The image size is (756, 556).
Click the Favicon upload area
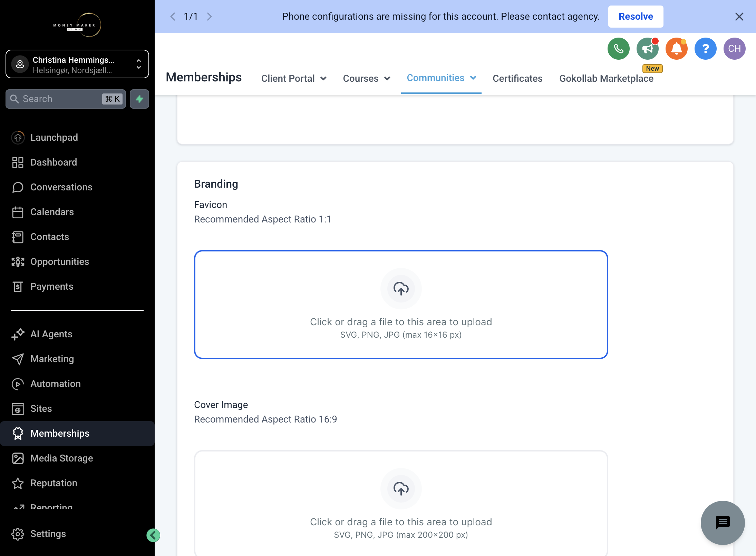click(401, 305)
